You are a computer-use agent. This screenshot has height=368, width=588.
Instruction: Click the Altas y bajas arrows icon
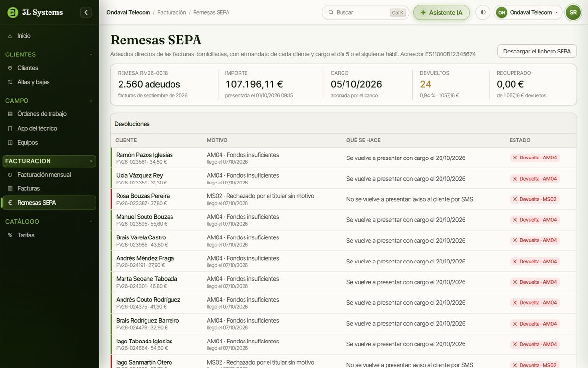click(10, 82)
